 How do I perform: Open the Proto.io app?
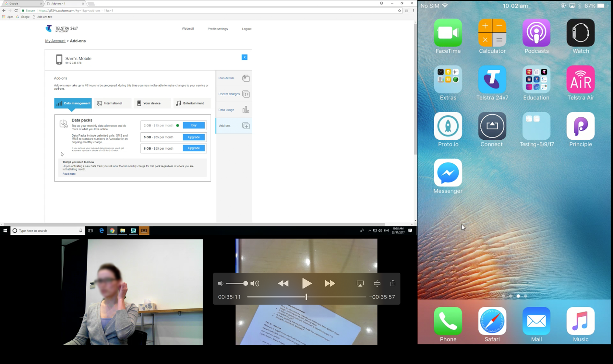[448, 126]
